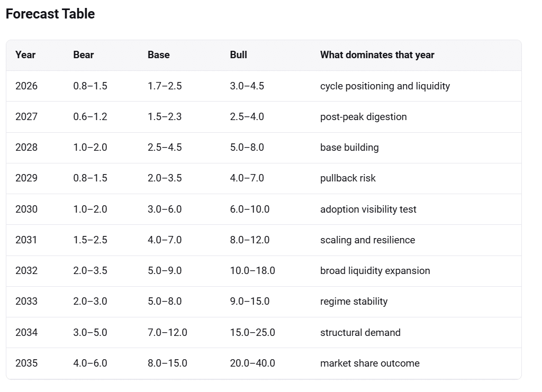
Task: Click the 2032 Bull value 10.0–18.0
Action: [x=252, y=271]
